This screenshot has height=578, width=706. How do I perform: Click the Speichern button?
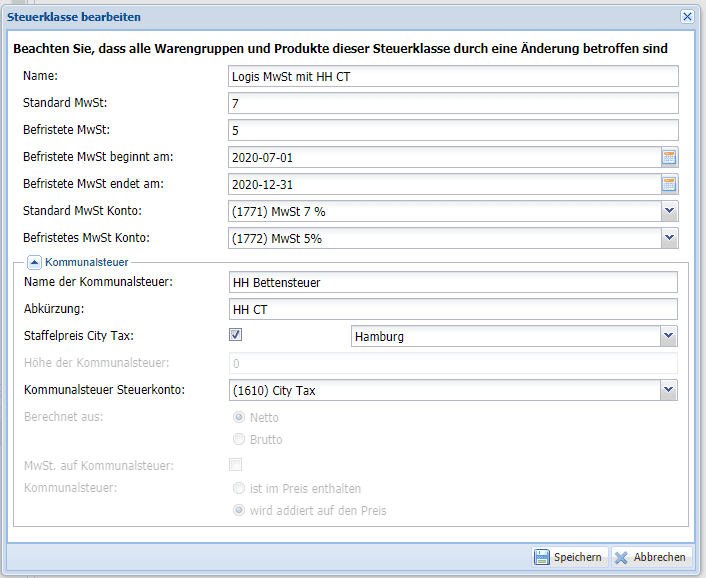(x=568, y=557)
